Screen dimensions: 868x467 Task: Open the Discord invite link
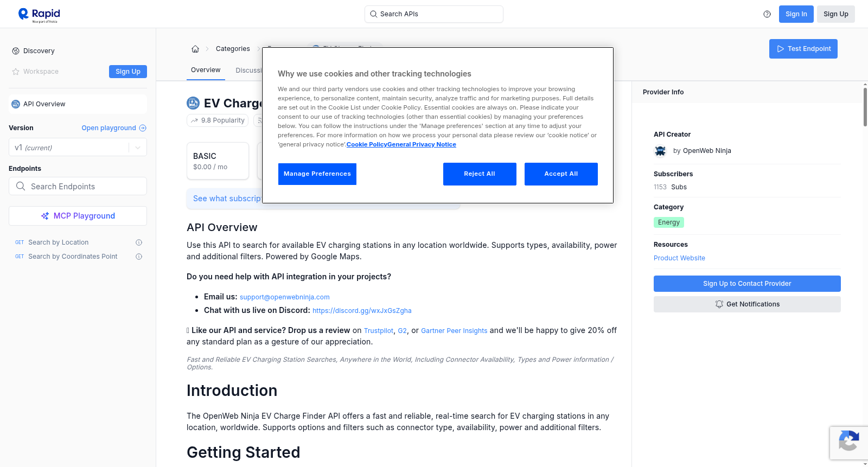tap(362, 311)
